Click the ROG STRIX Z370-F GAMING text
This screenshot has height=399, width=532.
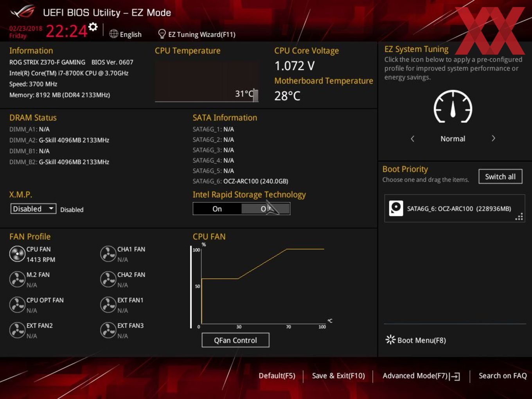pyautogui.click(x=47, y=62)
